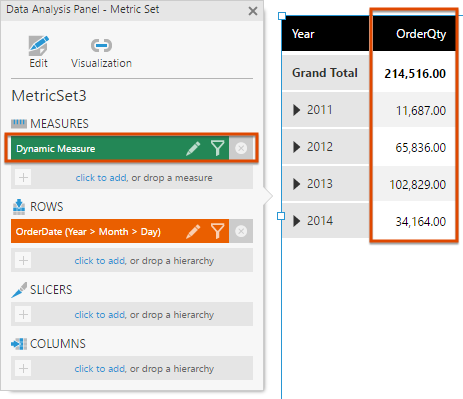
Task: Click 'click to add' link under Columns
Action: 100,369
